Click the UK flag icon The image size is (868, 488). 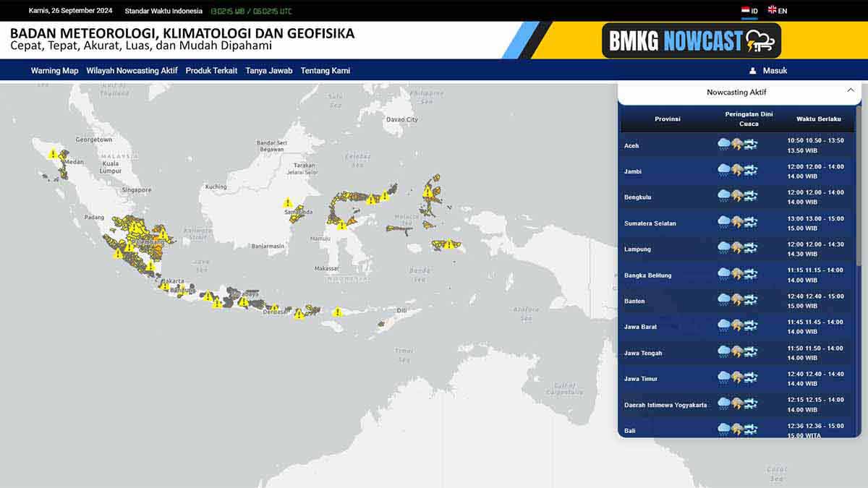(x=772, y=10)
